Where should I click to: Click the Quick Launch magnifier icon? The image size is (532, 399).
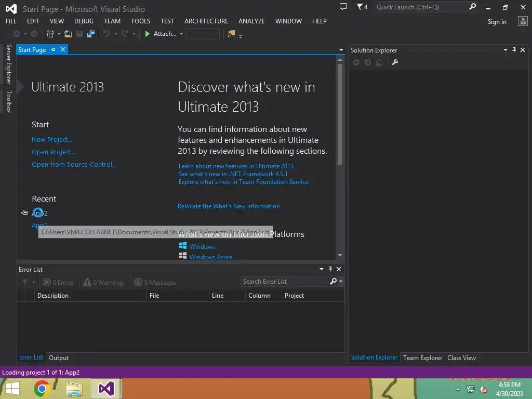[472, 7]
